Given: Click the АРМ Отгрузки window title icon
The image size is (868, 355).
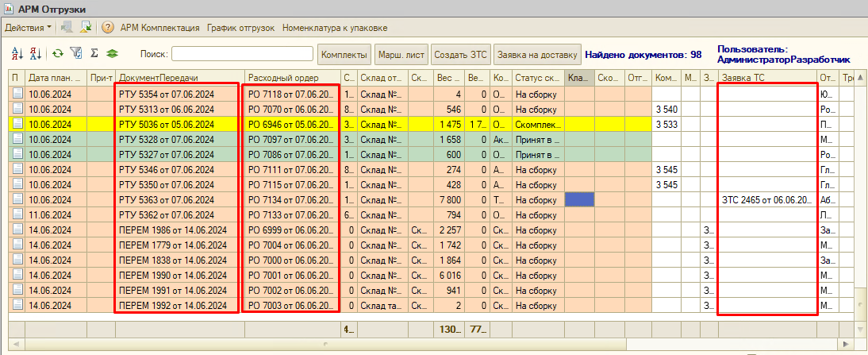Looking at the screenshot, I should pyautogui.click(x=10, y=10).
